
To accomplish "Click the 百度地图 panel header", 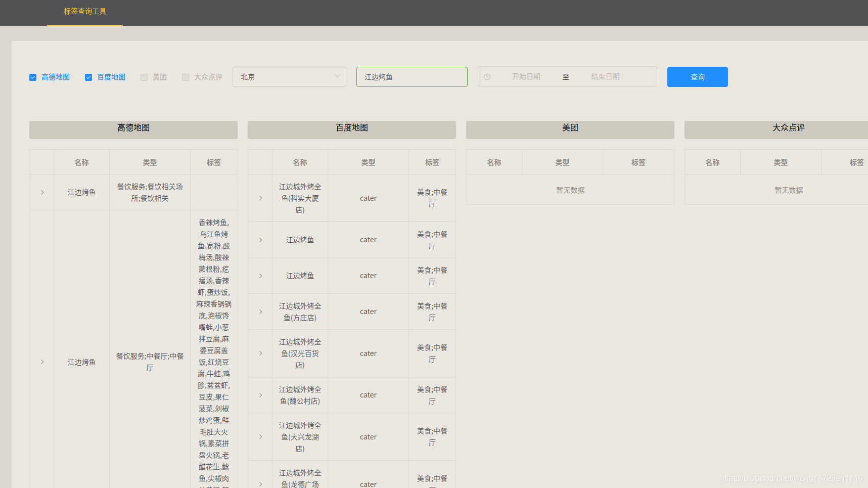I will (352, 129).
